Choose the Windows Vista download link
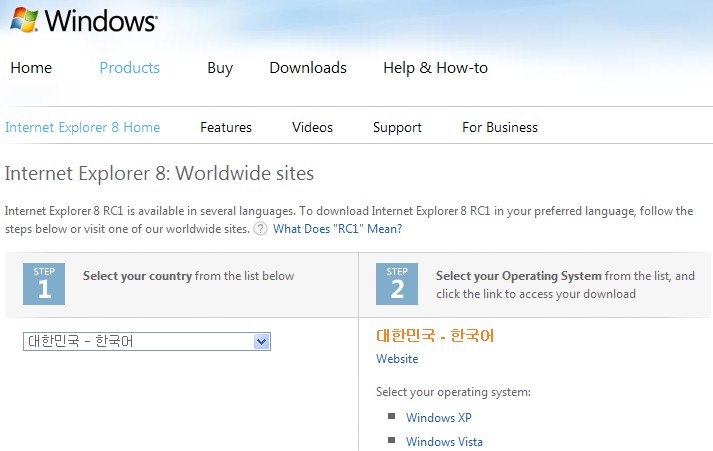The height and width of the screenshot is (451, 713). 444,441
